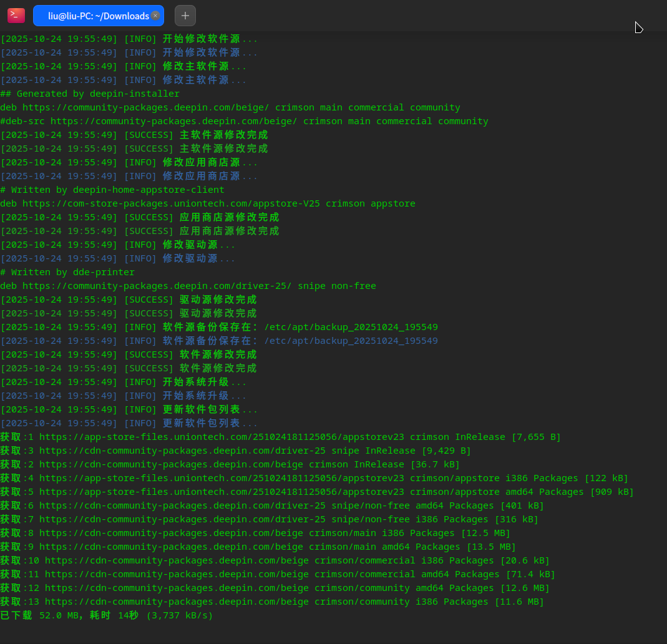
Task: Select the liu@liu-PC: ~/Downloads tab
Action: click(98, 16)
